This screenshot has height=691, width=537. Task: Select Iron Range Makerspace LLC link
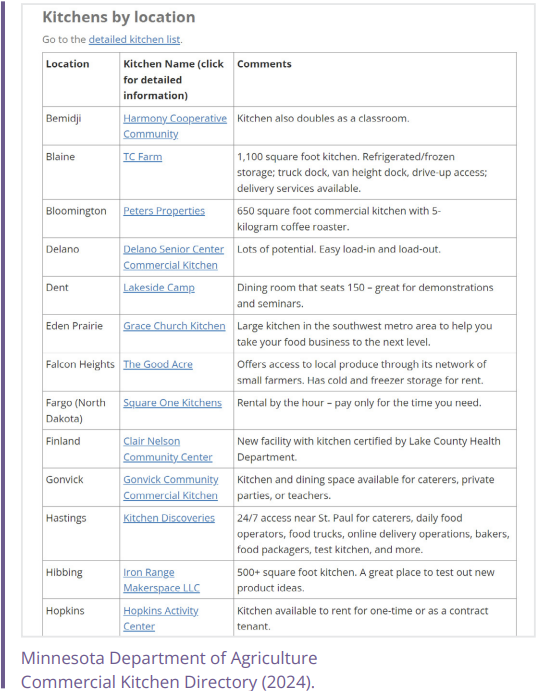[161, 580]
